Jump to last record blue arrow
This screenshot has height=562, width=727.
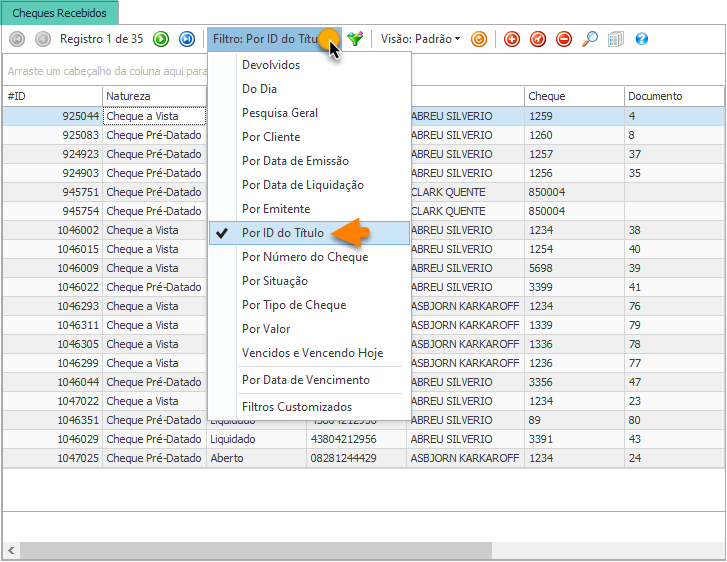(x=187, y=39)
